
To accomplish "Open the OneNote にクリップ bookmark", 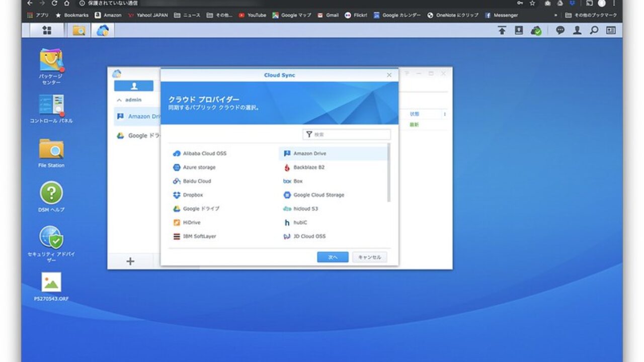I will coord(453,15).
